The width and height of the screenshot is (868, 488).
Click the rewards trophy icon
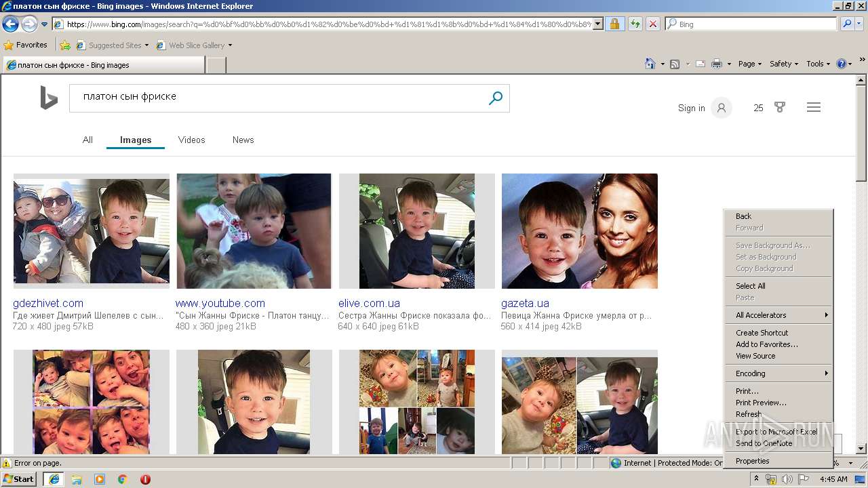(x=780, y=107)
